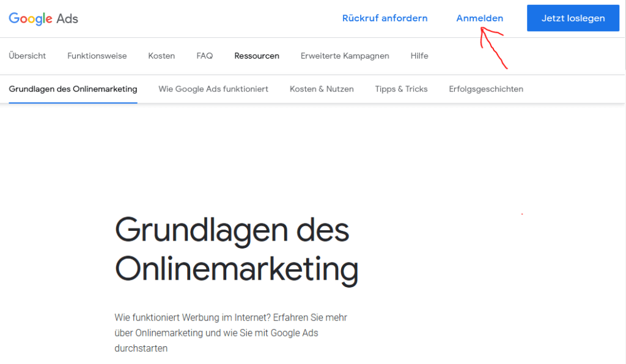Select the Ressourcen menu item
Image resolution: width=626 pixels, height=364 pixels.
pos(257,56)
